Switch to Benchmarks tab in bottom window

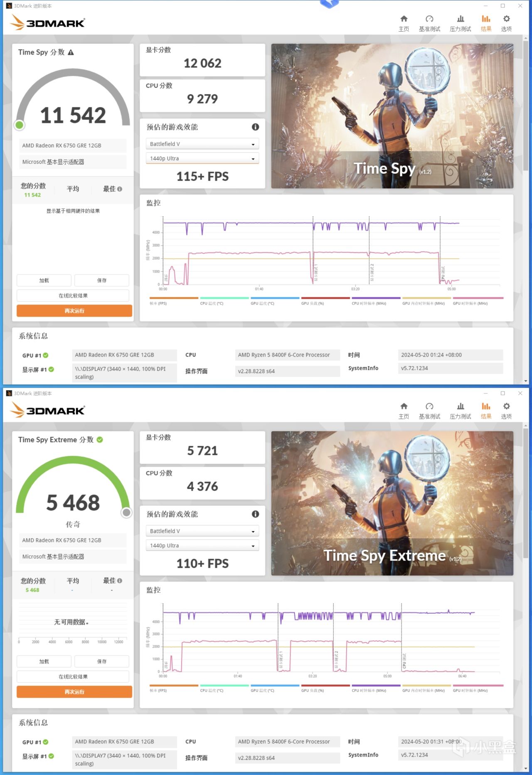click(429, 411)
